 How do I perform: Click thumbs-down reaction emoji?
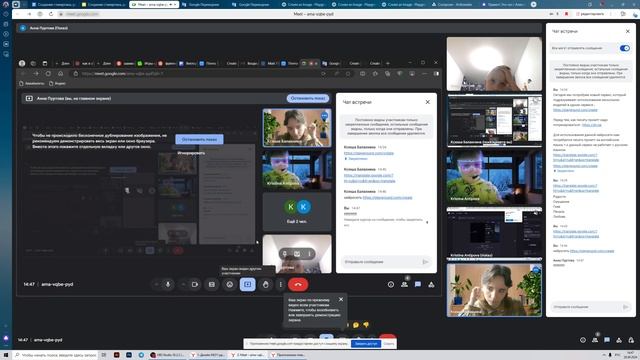click(x=366, y=325)
